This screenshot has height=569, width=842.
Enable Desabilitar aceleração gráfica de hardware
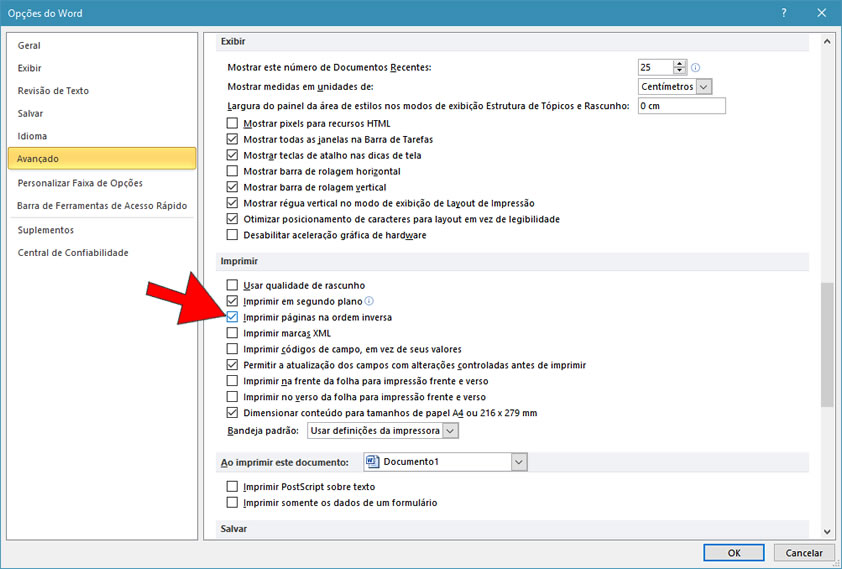[x=232, y=235]
